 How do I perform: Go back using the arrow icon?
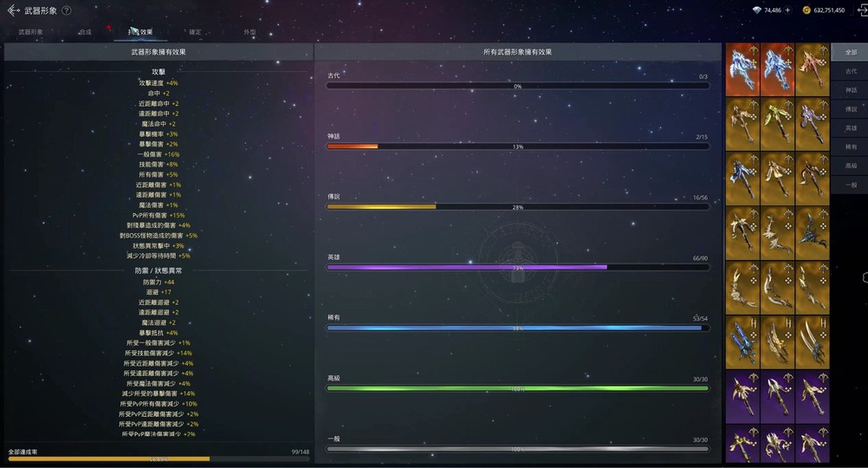pyautogui.click(x=13, y=10)
